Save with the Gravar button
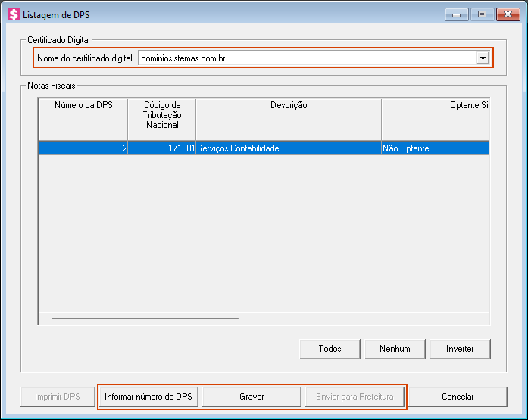 [x=252, y=397]
